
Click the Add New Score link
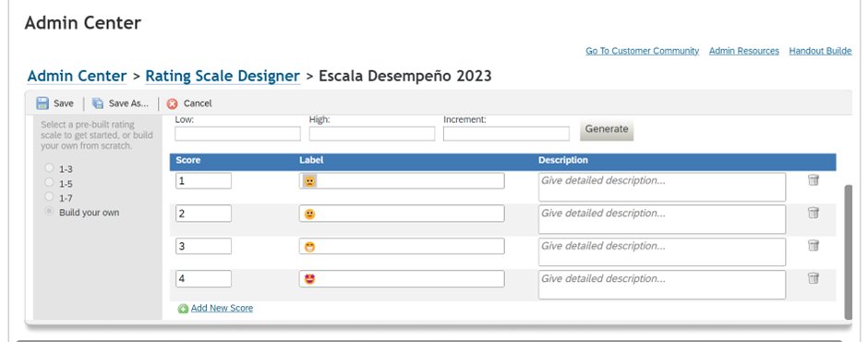[222, 308]
